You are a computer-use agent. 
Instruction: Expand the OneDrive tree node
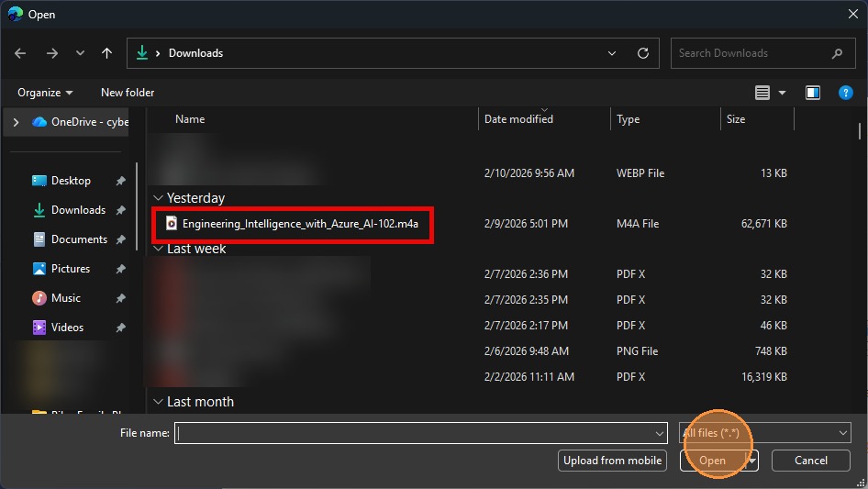tap(16, 122)
